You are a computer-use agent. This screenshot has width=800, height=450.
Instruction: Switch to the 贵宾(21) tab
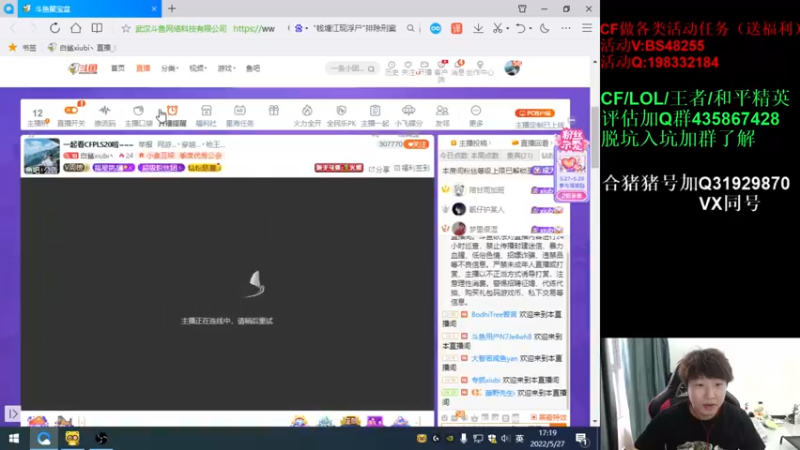[x=520, y=155]
